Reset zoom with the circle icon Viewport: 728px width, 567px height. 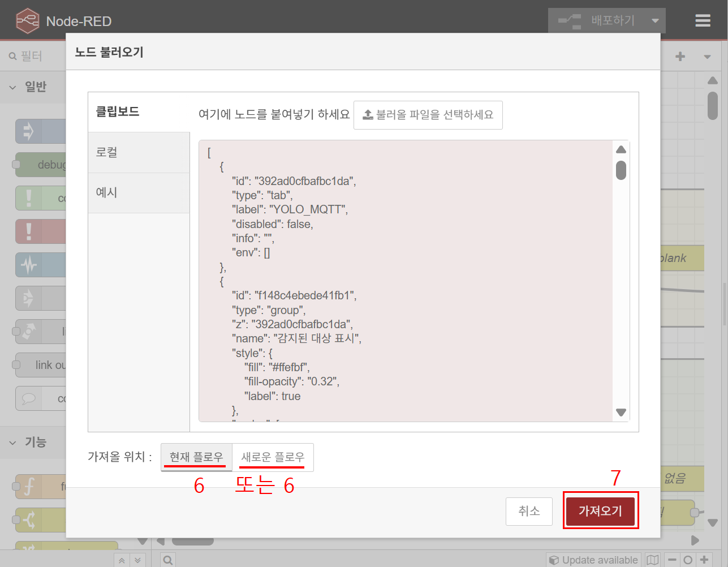click(x=688, y=560)
